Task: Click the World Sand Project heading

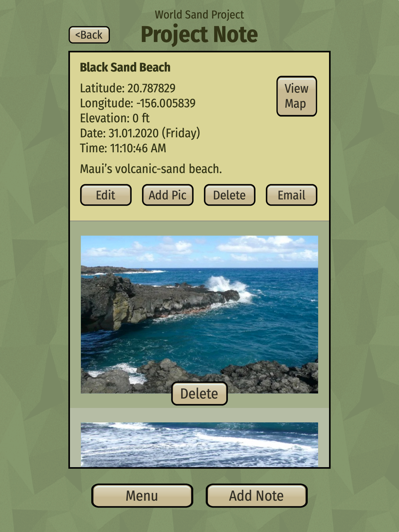Action: (199, 15)
